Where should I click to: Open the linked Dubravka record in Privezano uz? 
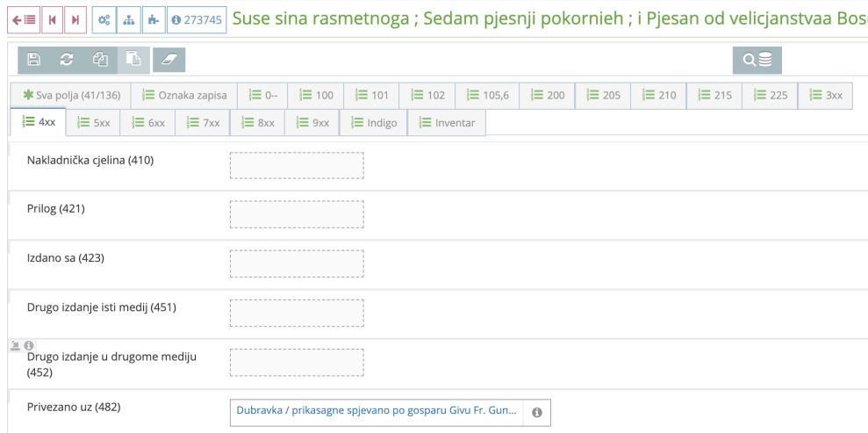pyautogui.click(x=377, y=411)
